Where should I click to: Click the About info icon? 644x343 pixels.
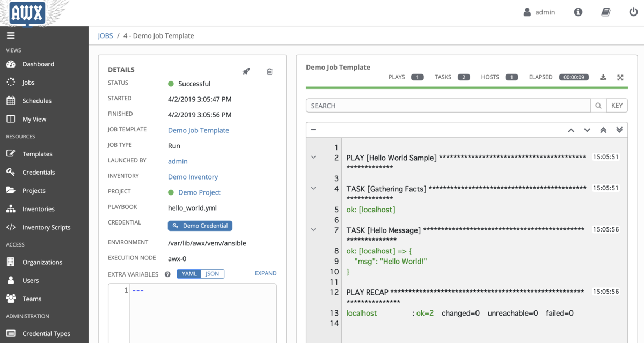578,12
